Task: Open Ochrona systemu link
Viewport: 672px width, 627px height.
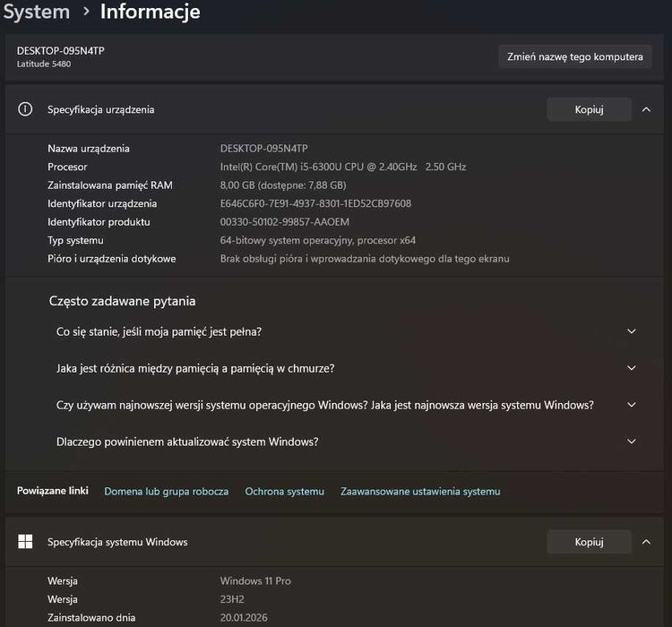Action: [x=285, y=492]
